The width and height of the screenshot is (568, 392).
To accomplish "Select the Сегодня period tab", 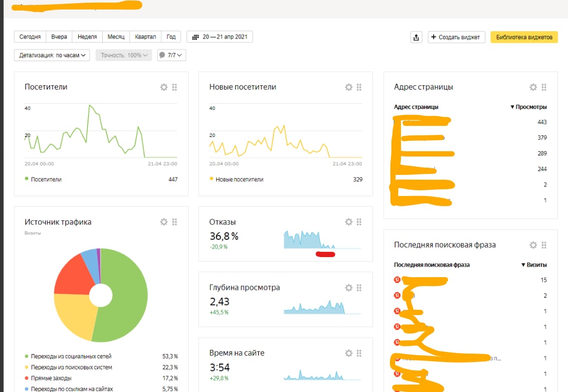I will [x=30, y=36].
